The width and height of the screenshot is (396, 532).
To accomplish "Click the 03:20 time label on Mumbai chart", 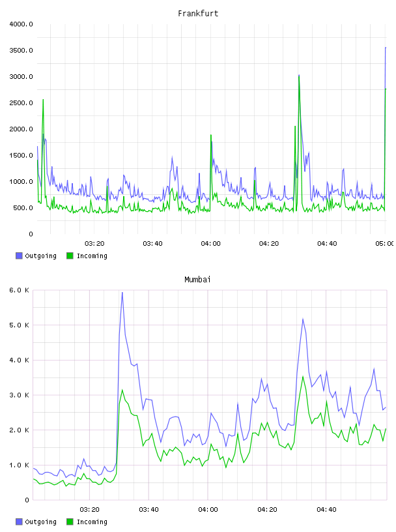I will (89, 510).
